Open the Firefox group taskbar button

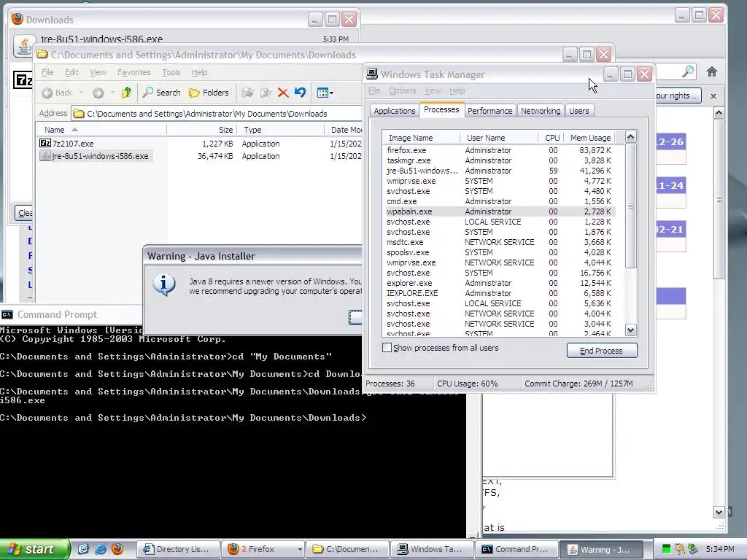click(263, 549)
